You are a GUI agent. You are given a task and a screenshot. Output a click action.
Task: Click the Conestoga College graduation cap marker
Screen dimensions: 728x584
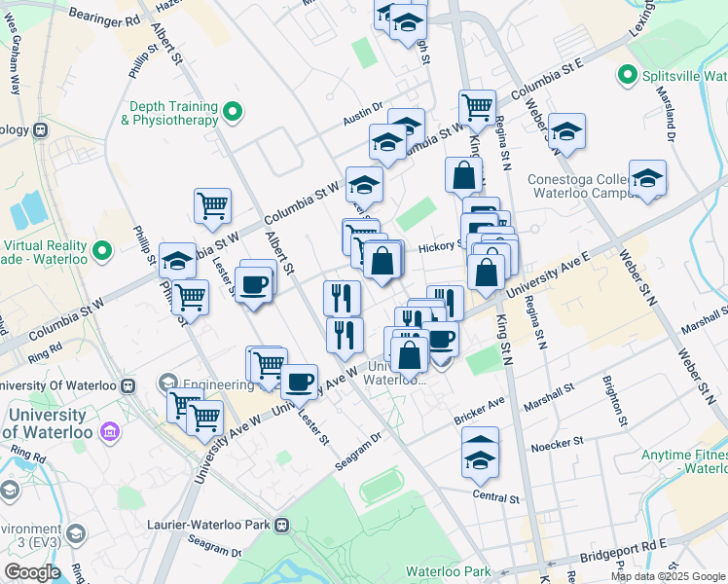click(647, 178)
